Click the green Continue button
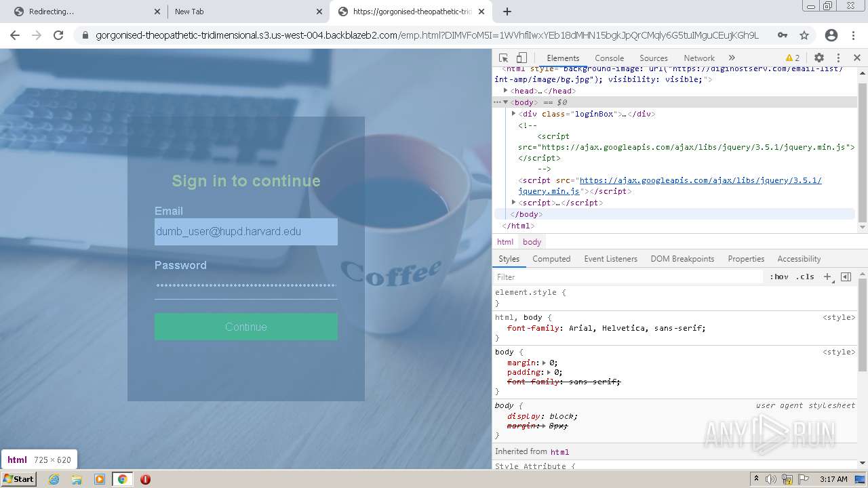Viewport: 868px width, 488px height. point(246,327)
